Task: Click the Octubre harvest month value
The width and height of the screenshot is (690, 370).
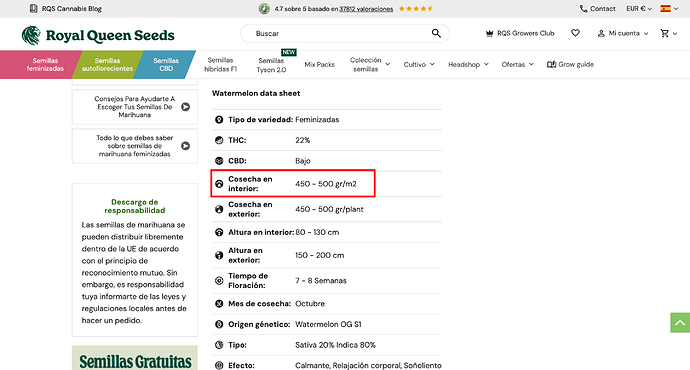Action: tap(310, 304)
